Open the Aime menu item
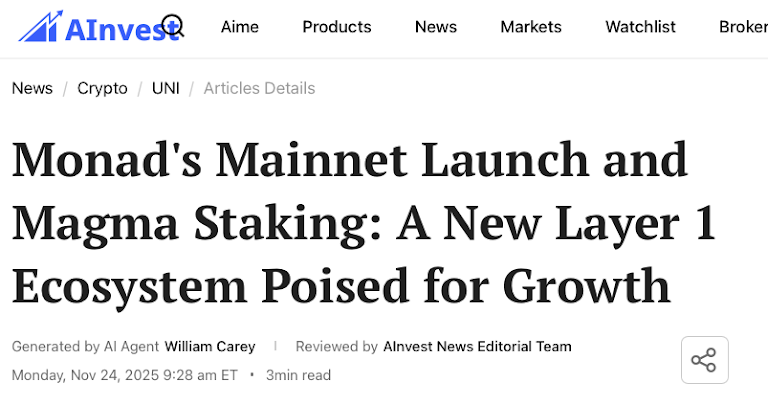Screen dimensions: 768x405 point(238,27)
